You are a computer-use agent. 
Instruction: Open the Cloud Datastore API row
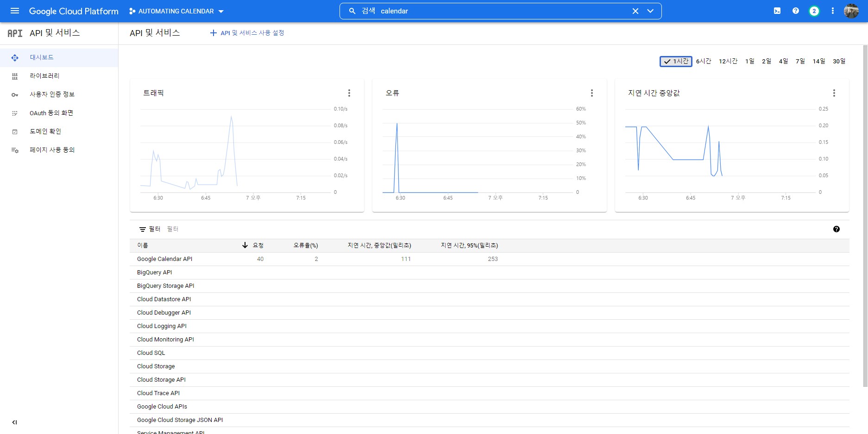(490, 299)
